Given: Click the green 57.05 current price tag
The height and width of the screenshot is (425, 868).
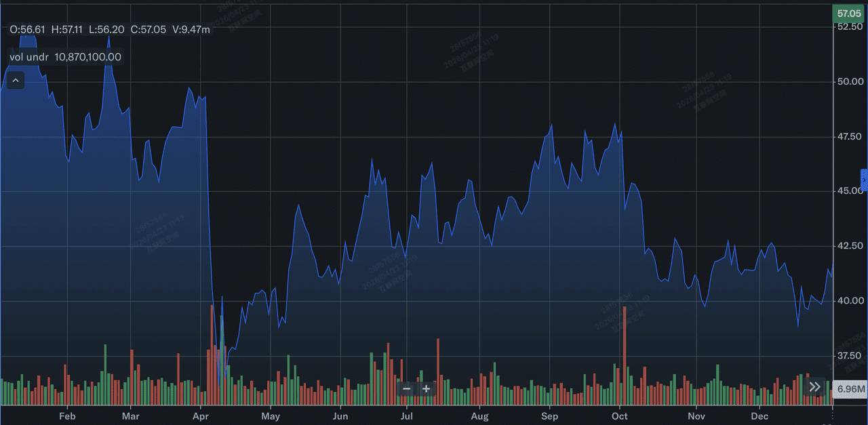Looking at the screenshot, I should click(x=849, y=13).
